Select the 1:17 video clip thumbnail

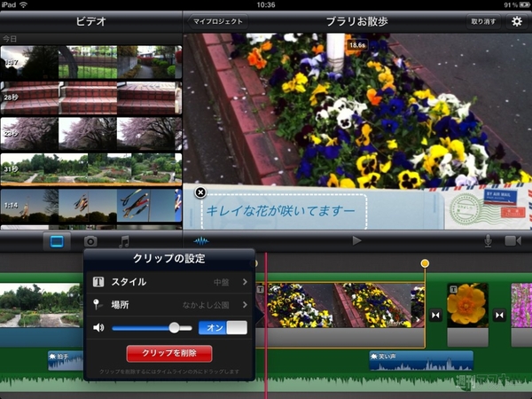[x=91, y=62]
